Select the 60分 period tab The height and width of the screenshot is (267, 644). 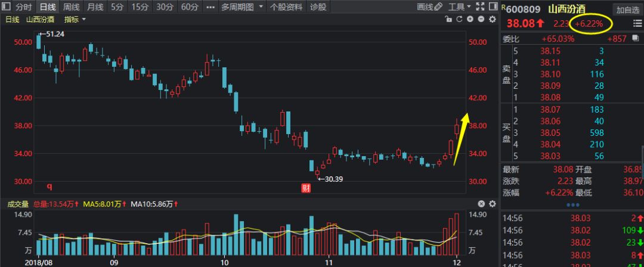(x=190, y=7)
